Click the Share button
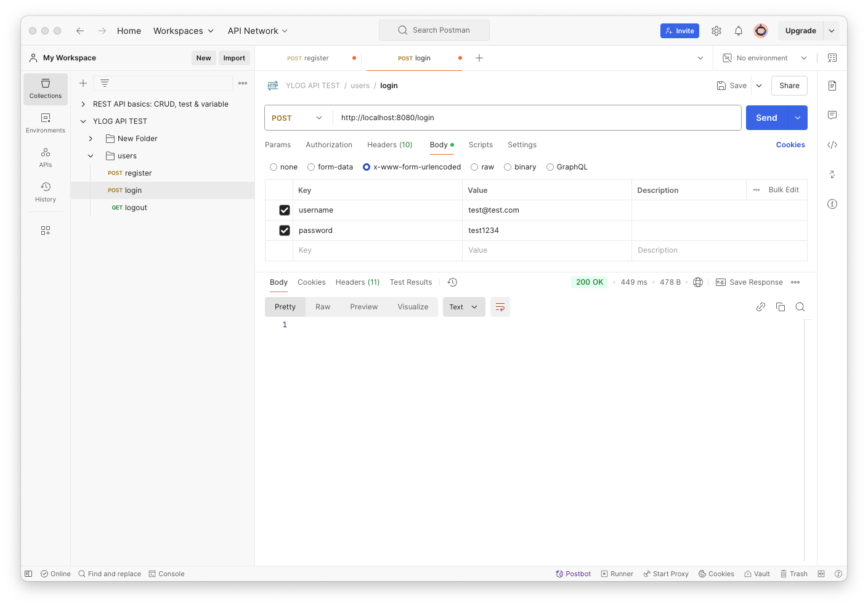The image size is (868, 607). pos(789,86)
